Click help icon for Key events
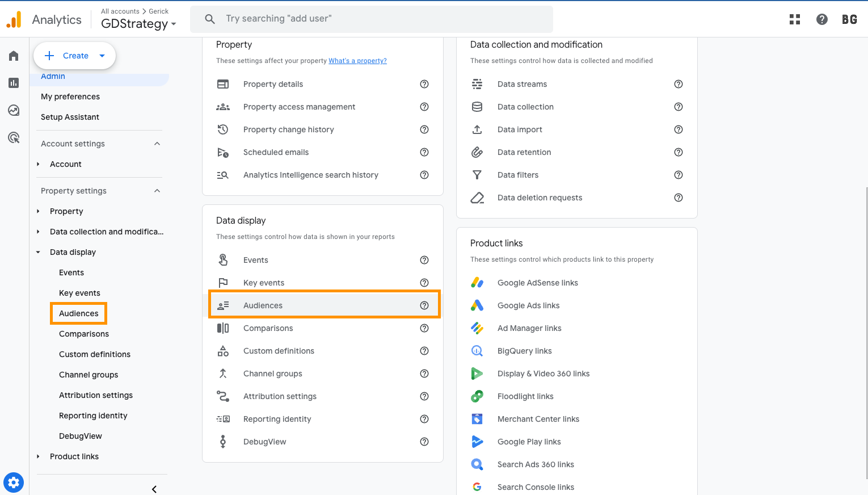The width and height of the screenshot is (868, 495). [424, 283]
